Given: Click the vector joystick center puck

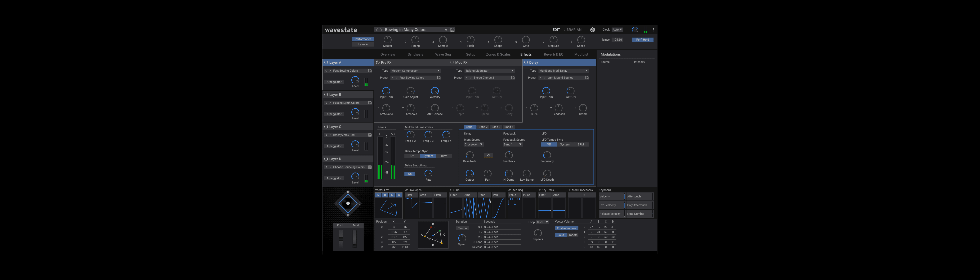Looking at the screenshot, I should [x=348, y=204].
